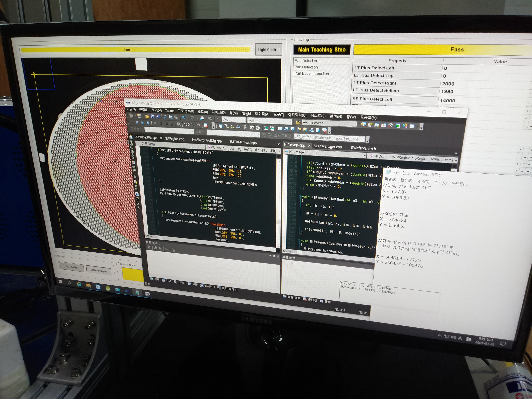Click the decrease indent icon in text editor toolbar
Viewport: 532px width, 399px height.
(252, 127)
